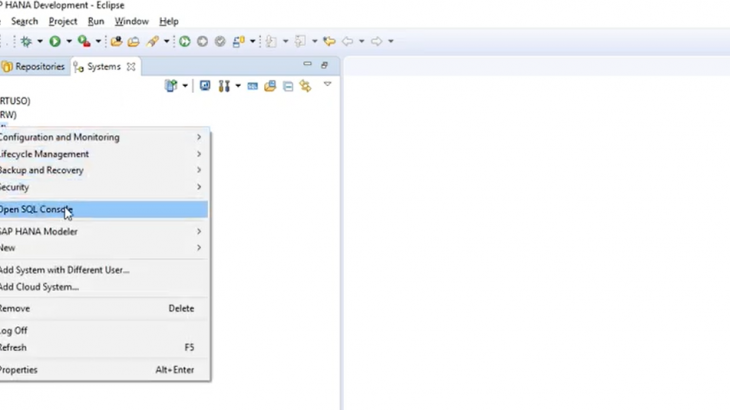Click the Collapse All icon in Systems view
The image size is (730, 410).
(x=288, y=86)
